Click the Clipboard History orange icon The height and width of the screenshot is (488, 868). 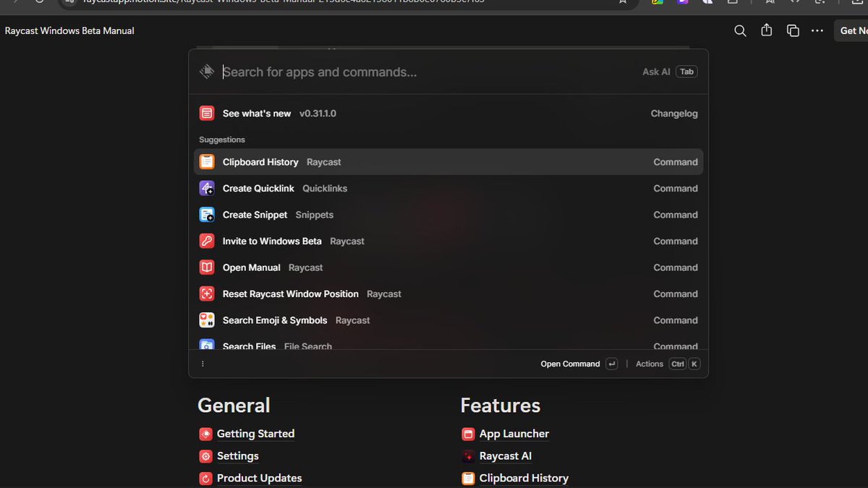pos(207,162)
